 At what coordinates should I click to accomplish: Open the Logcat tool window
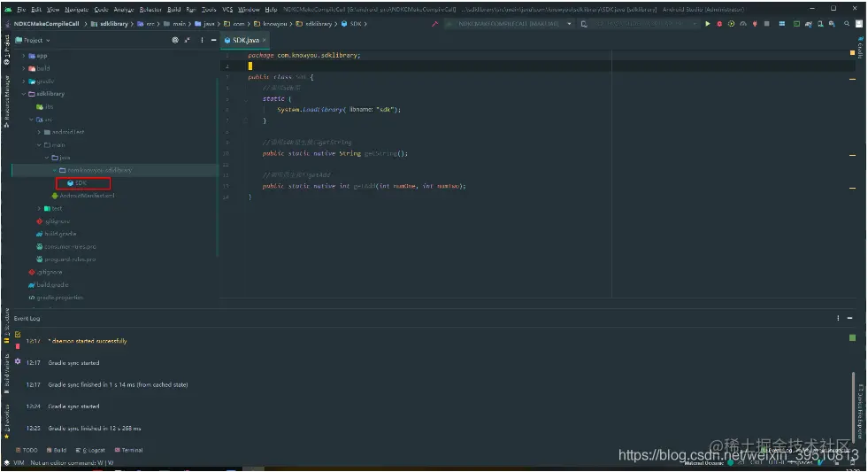point(90,450)
